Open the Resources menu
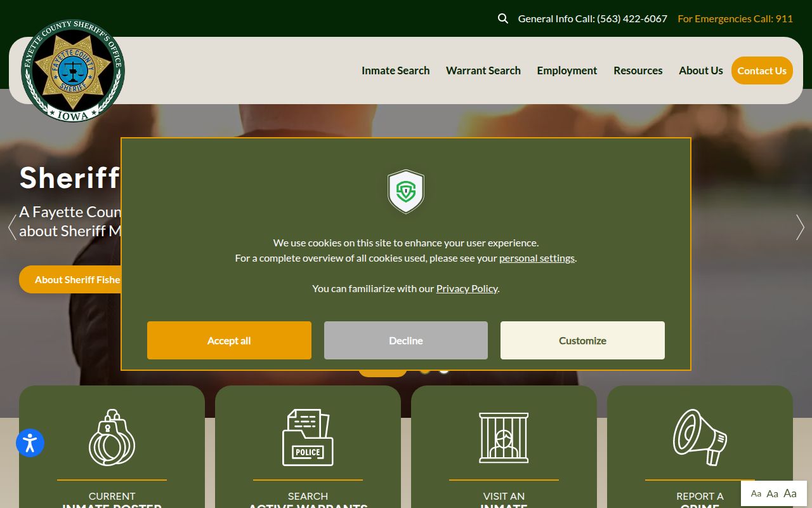Screen dimensions: 812x508 [638, 70]
